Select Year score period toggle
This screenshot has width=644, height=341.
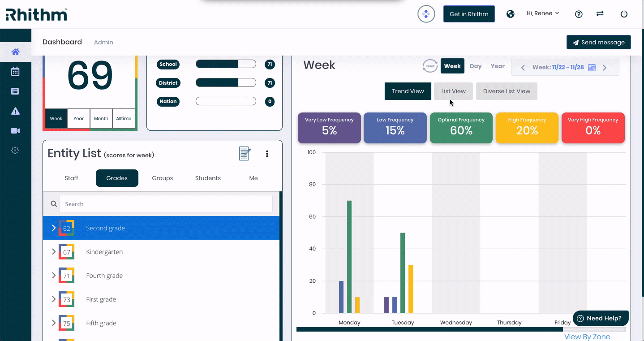click(78, 118)
